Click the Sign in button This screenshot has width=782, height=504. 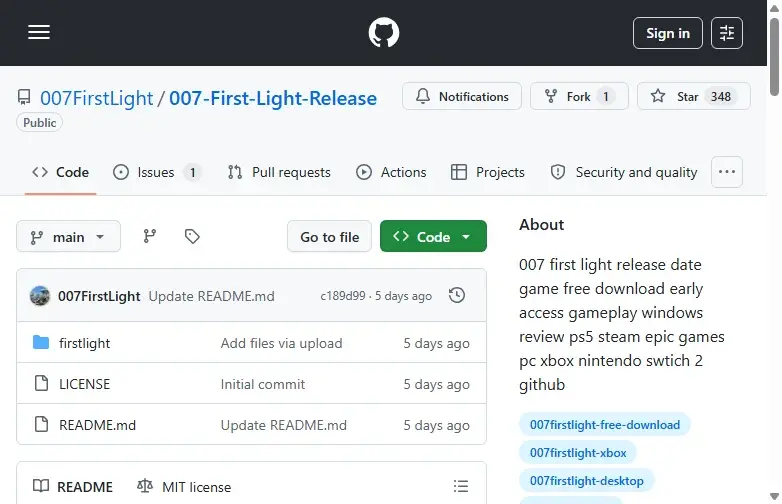pyautogui.click(x=668, y=33)
